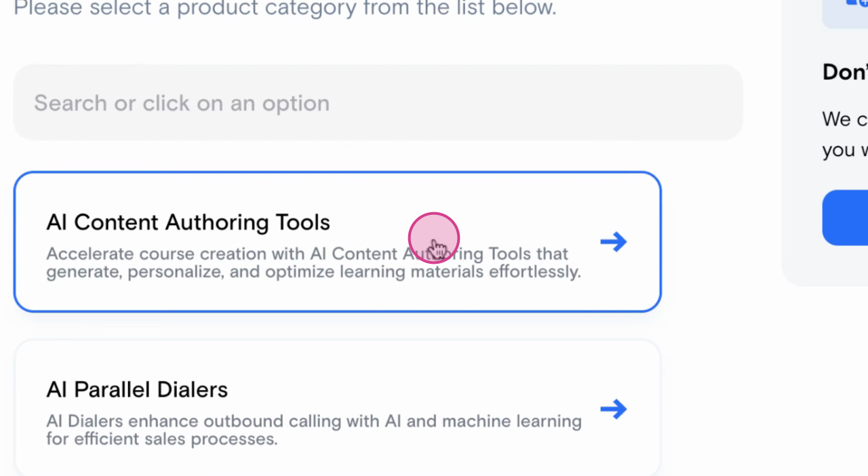Image resolution: width=868 pixels, height=476 pixels.
Task: Click the AI Parallel Dialers description text
Action: (313, 430)
